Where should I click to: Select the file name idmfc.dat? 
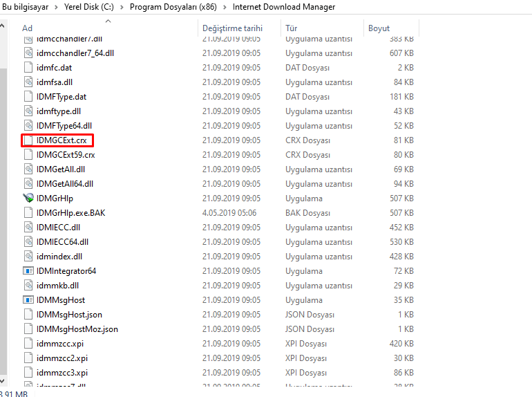point(55,68)
